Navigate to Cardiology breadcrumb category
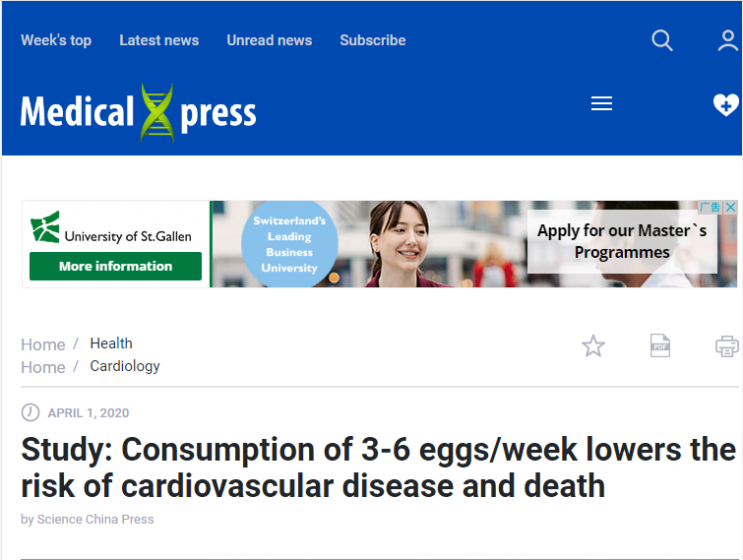The image size is (743, 560). [x=125, y=366]
